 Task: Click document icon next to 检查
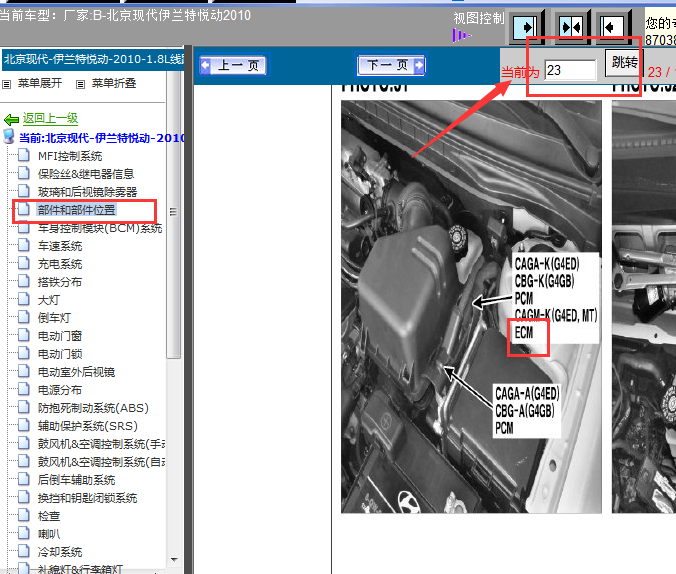24,515
